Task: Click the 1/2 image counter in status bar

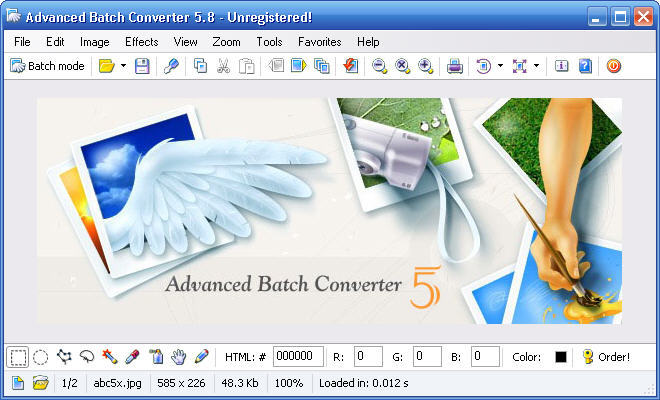Action: pyautogui.click(x=70, y=383)
